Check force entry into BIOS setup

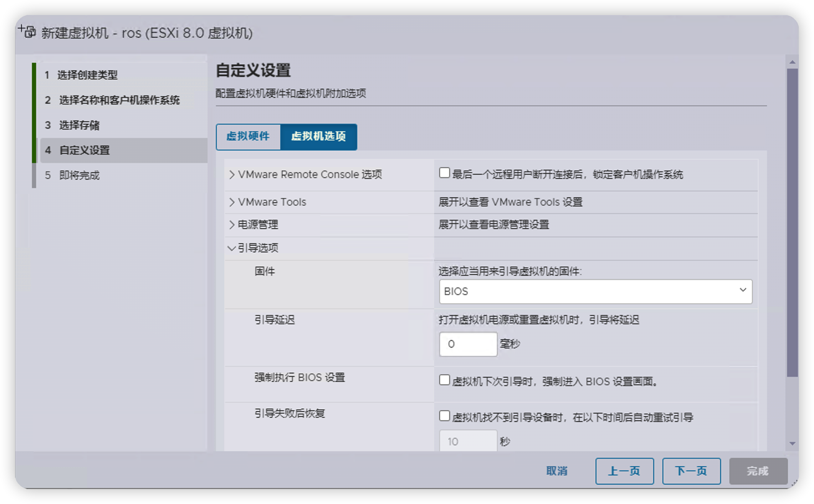click(x=444, y=380)
